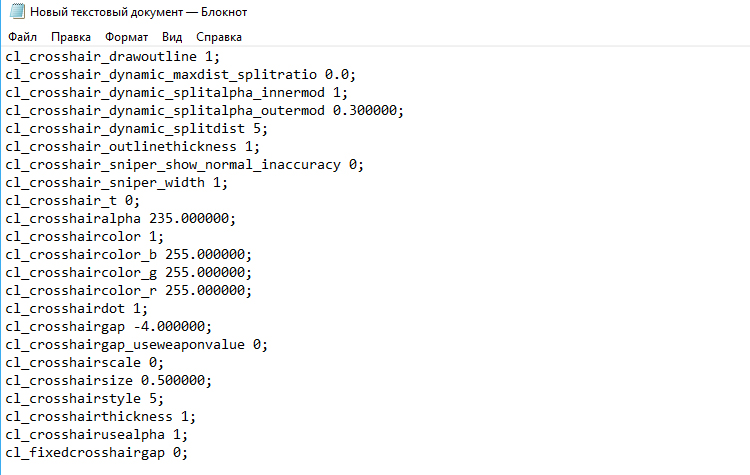The image size is (750, 475).
Task: Click the cl_crosshairthickness 1 line
Action: tap(101, 417)
